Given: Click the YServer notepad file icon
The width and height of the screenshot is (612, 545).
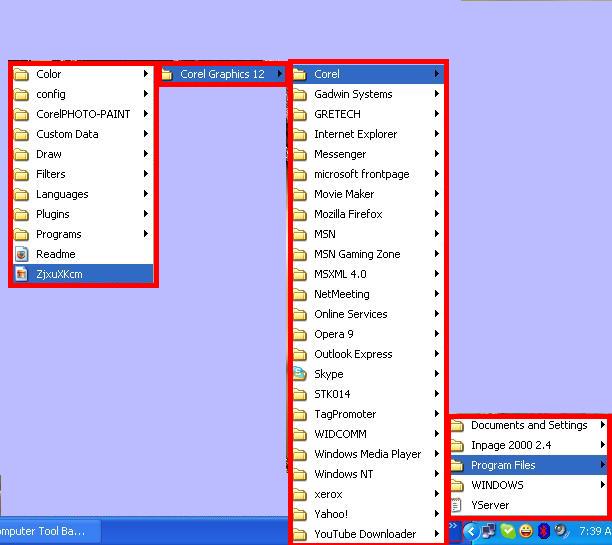Looking at the screenshot, I should click(457, 505).
